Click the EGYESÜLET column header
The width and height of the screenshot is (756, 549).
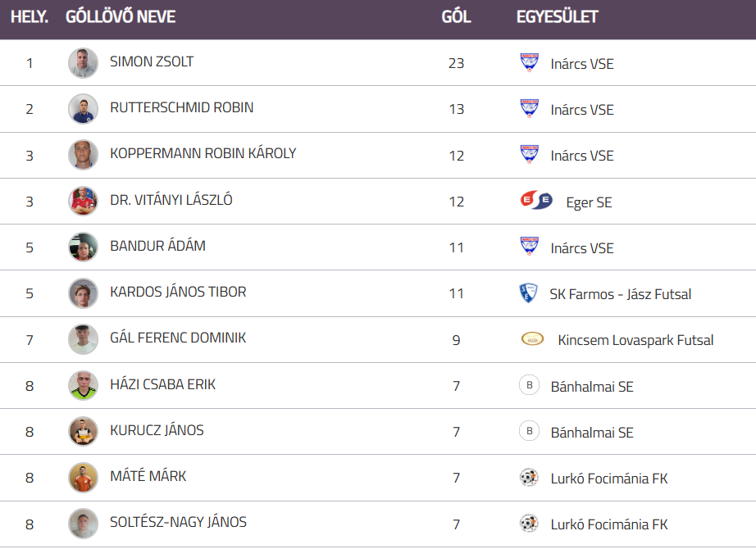(557, 17)
